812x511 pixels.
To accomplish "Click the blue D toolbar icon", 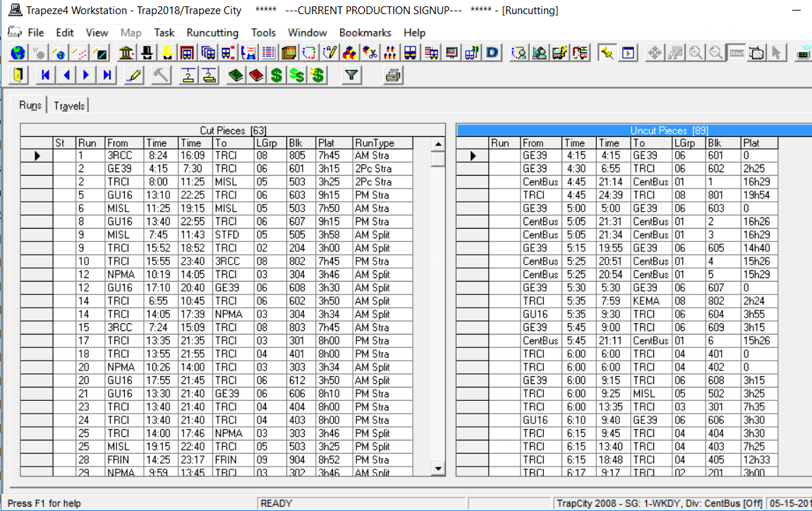I will [491, 52].
